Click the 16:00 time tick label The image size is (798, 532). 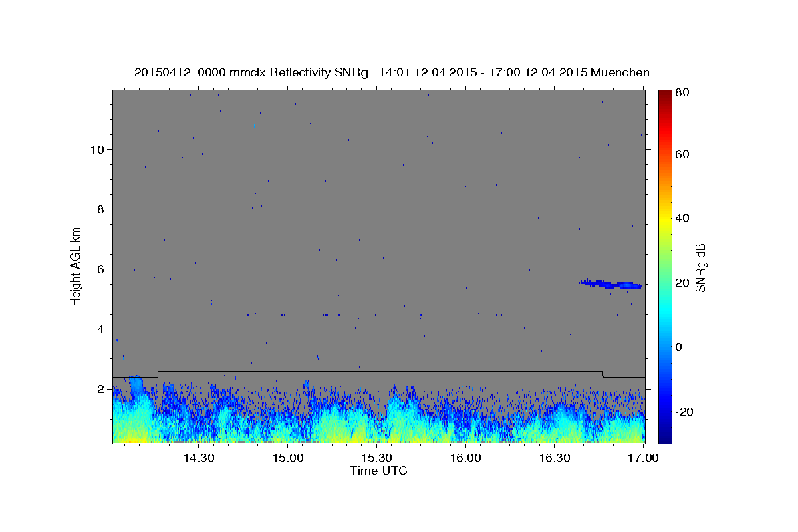(465, 458)
